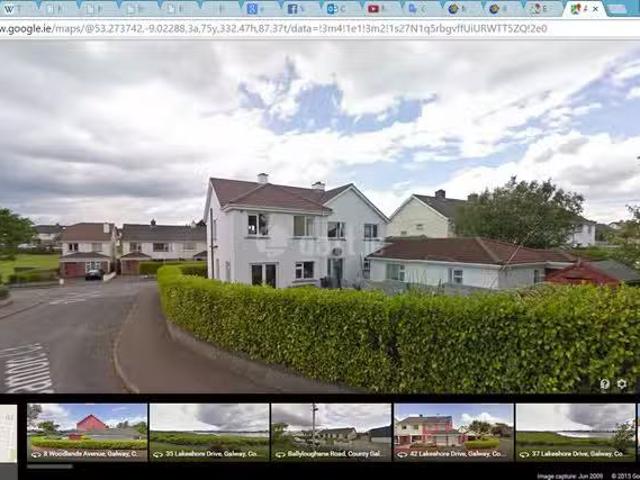Switch to the YouTube browser tab
Viewport: 640px width, 480px height.
pos(380,9)
